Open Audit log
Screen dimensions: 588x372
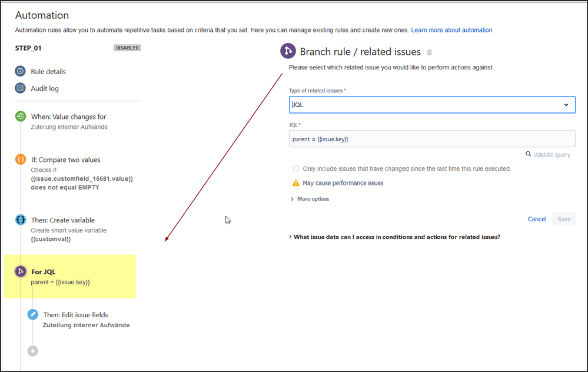pos(45,88)
